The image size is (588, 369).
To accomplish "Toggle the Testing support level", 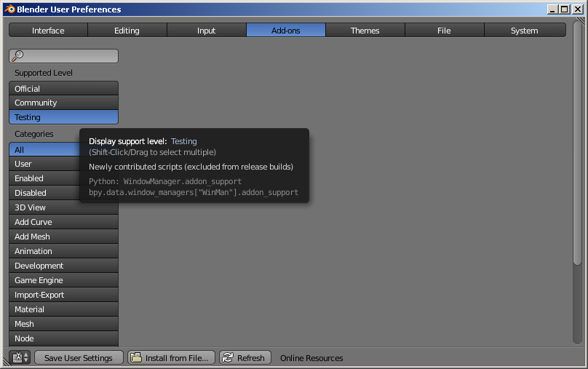I will (63, 117).
